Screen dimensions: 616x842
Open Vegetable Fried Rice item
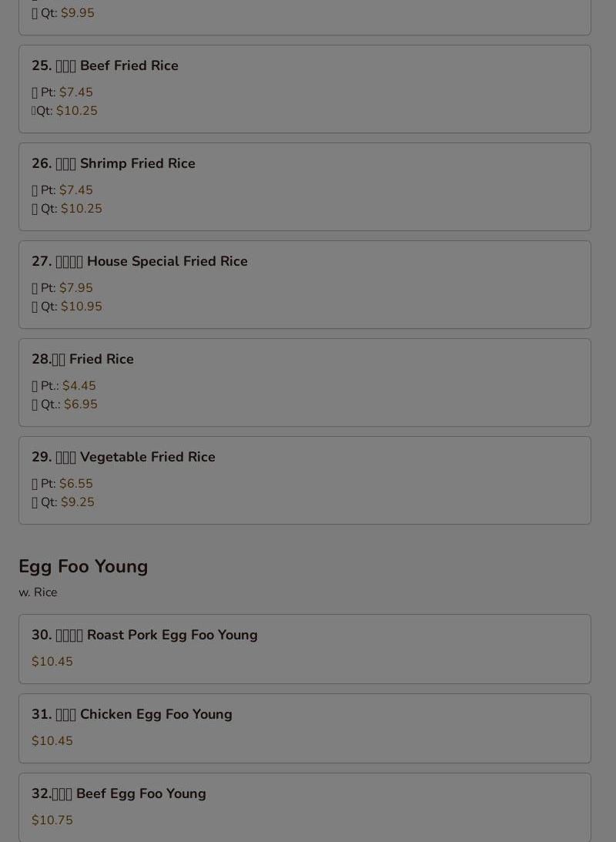[x=305, y=480]
